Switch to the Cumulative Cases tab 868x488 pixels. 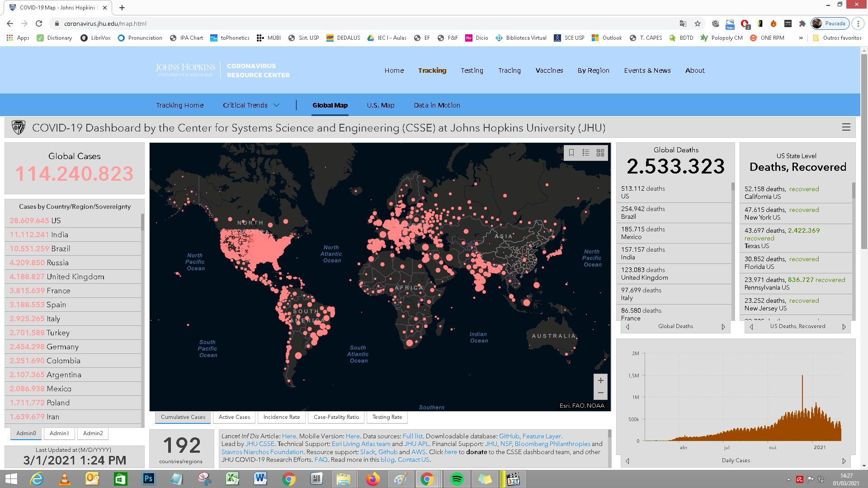click(x=183, y=417)
